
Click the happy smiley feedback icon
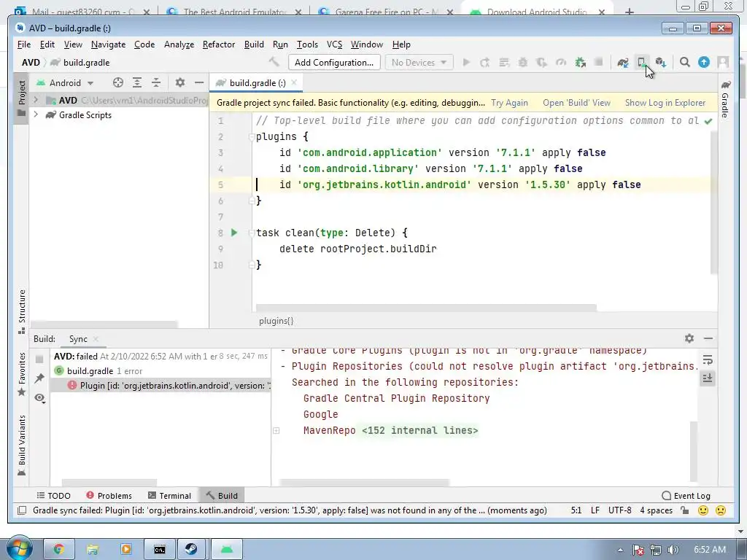coord(703,510)
